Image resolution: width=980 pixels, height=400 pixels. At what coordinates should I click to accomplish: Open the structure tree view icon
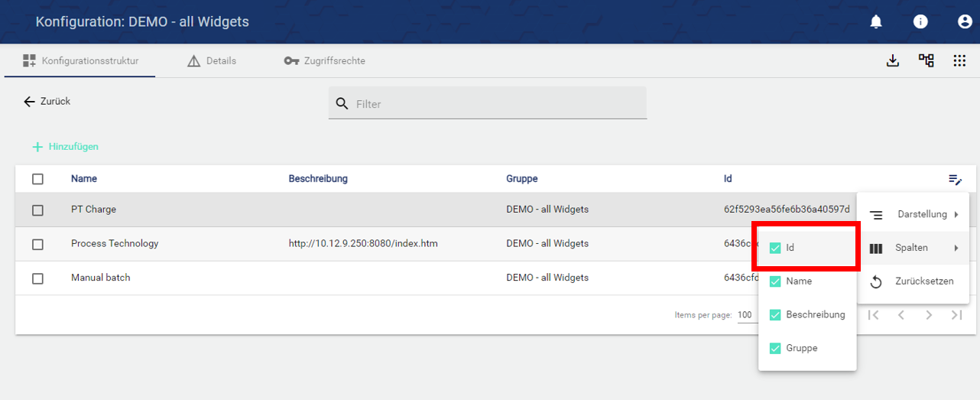coord(926,61)
